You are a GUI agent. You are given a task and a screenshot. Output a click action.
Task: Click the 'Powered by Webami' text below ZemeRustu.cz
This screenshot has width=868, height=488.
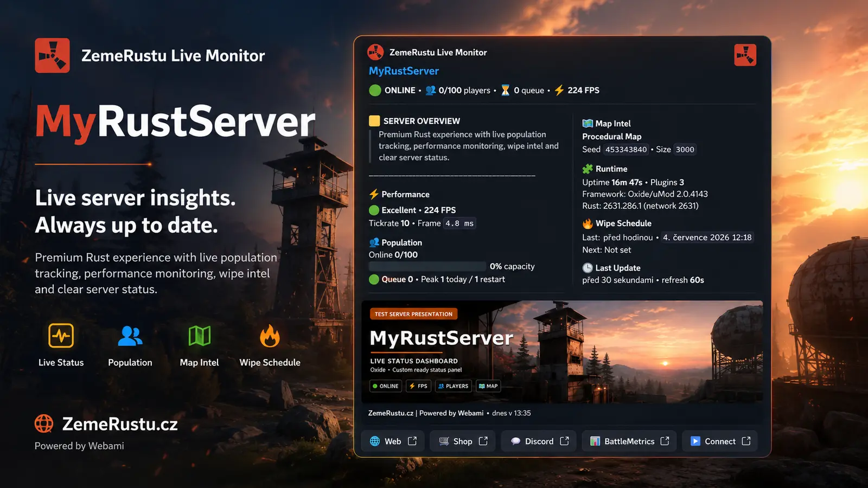point(79,446)
